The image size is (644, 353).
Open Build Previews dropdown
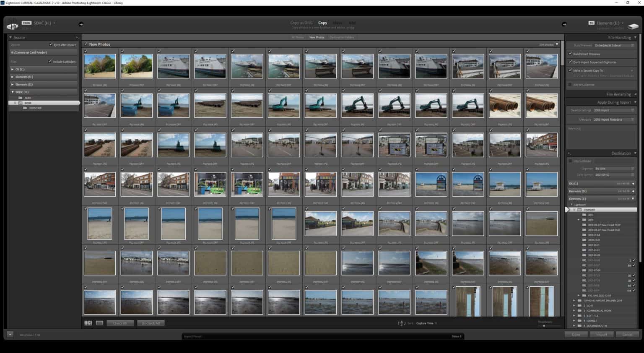click(x=614, y=45)
